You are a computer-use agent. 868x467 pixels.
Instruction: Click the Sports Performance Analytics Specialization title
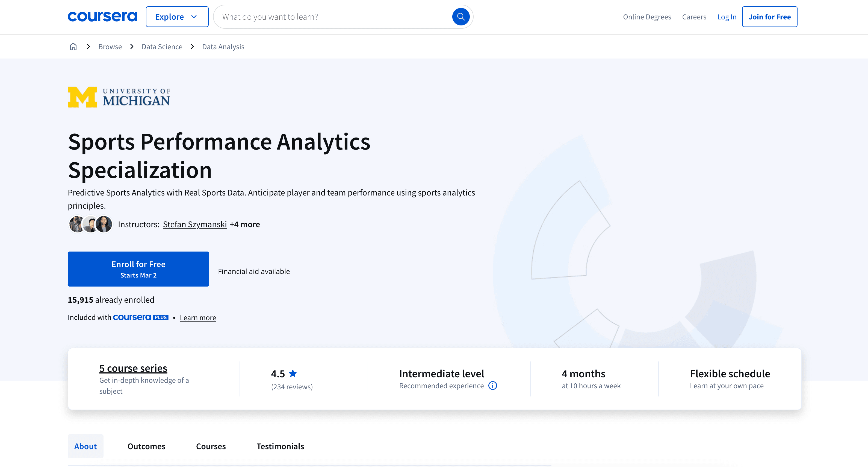click(219, 156)
